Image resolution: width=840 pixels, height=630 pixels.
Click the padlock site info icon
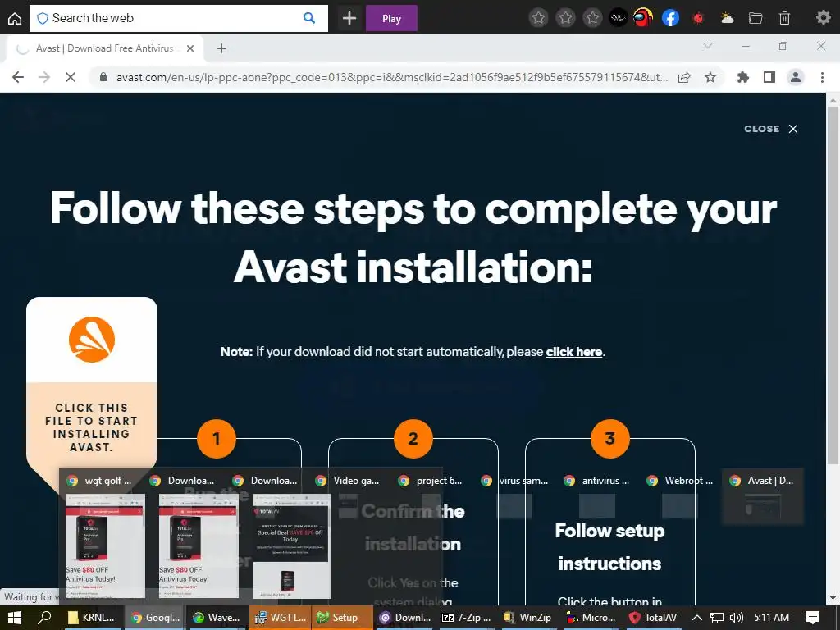[103, 77]
